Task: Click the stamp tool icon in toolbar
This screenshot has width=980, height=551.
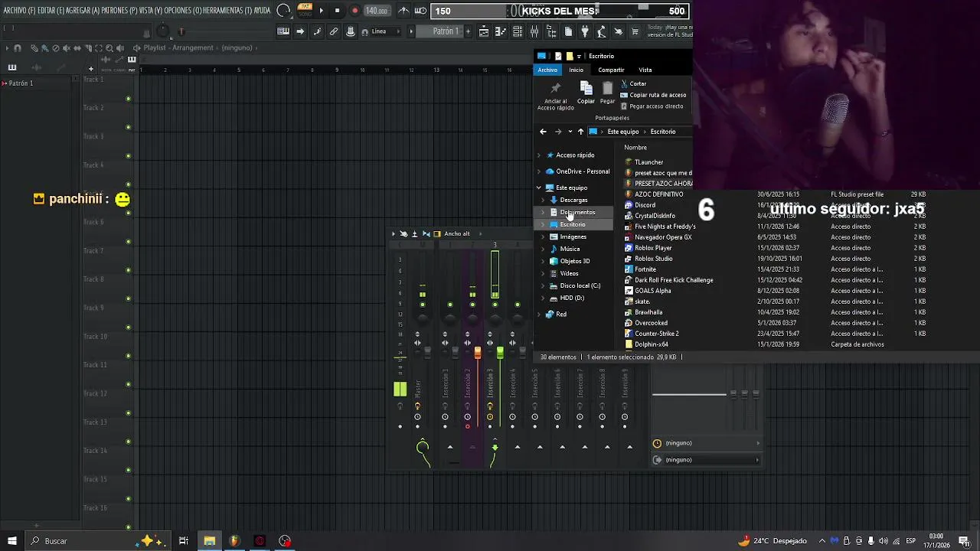Action: pyautogui.click(x=351, y=31)
